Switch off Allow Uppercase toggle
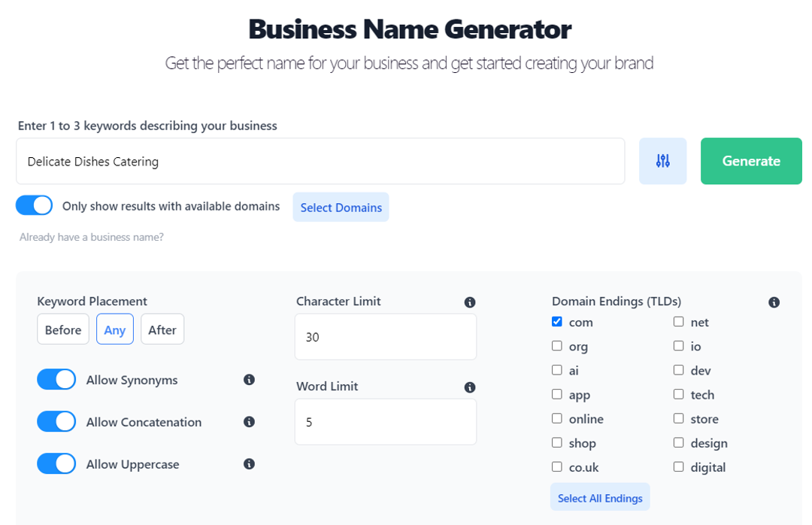 pos(56,463)
